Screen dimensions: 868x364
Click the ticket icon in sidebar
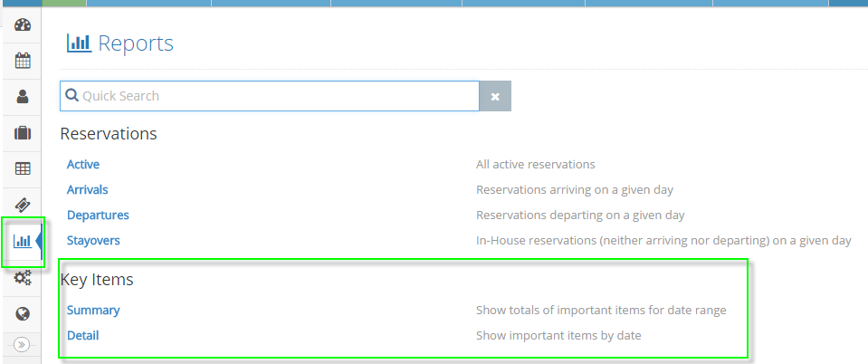click(x=23, y=205)
